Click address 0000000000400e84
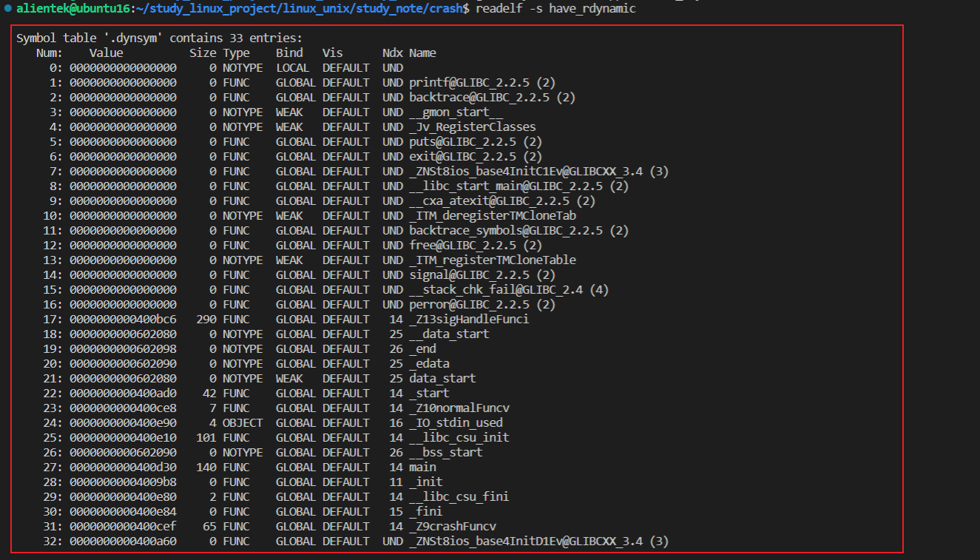The height and width of the screenshot is (560, 980). 123,511
